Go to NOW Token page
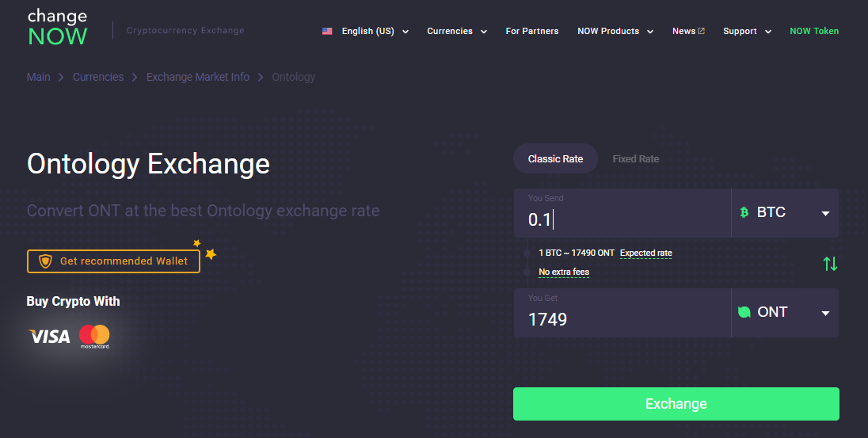 tap(814, 31)
